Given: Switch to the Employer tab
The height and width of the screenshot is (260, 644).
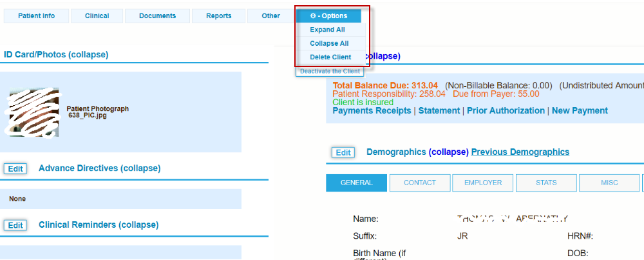Looking at the screenshot, I should (482, 183).
